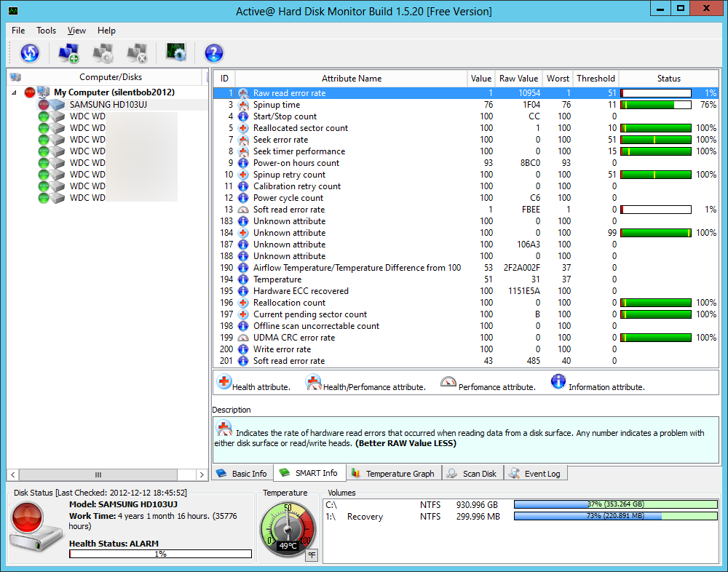Click the Raw read error rate row icon
Screen dimensions: 728x572
(x=243, y=93)
